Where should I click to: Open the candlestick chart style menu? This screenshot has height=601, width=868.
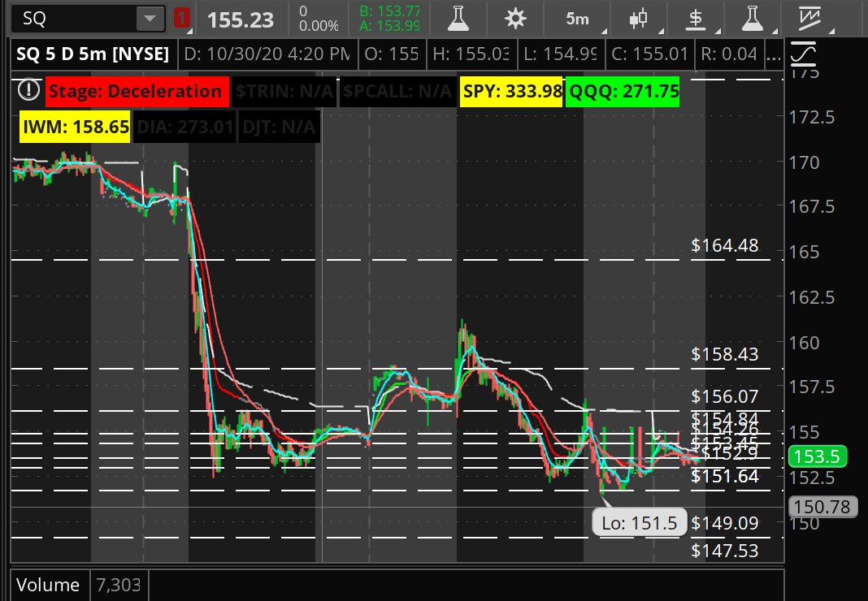638,19
